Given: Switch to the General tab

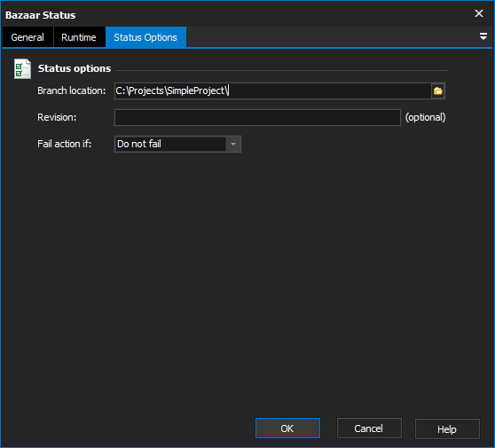Looking at the screenshot, I should [27, 37].
